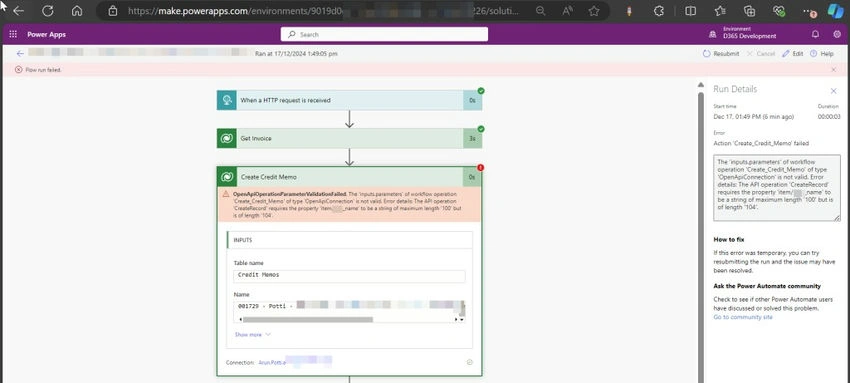
Task: Click the OpenApiOperationParameterValidationFailed error text
Action: click(290, 193)
